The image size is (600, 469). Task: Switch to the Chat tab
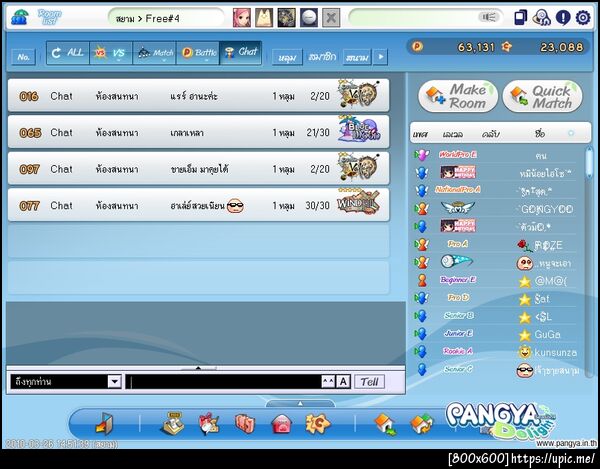241,53
